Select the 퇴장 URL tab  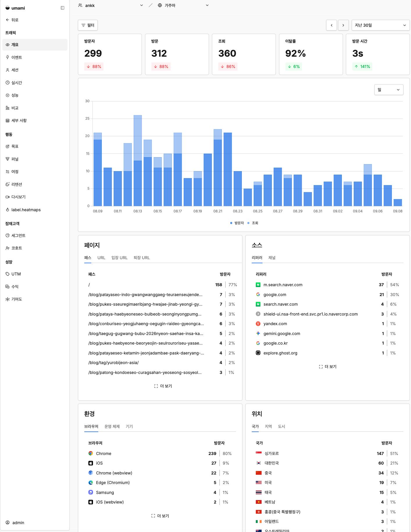(x=142, y=258)
